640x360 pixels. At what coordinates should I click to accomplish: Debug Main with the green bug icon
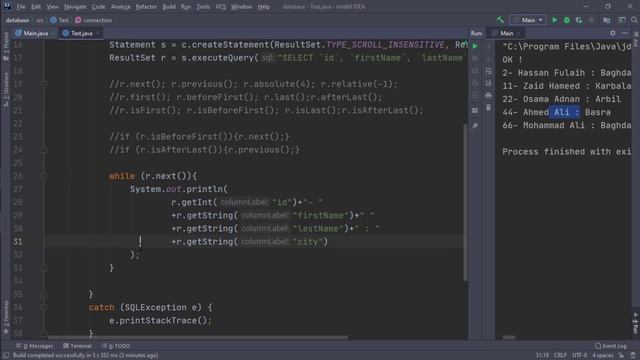pos(567,20)
